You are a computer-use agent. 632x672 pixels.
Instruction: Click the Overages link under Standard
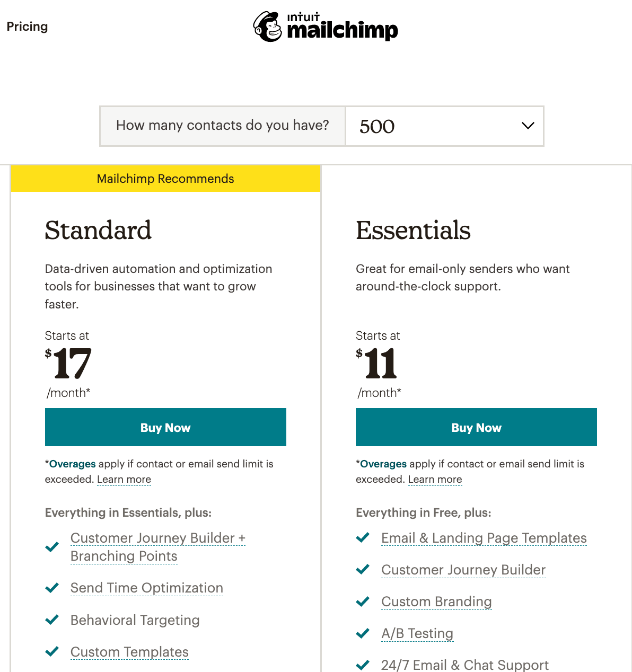point(73,464)
